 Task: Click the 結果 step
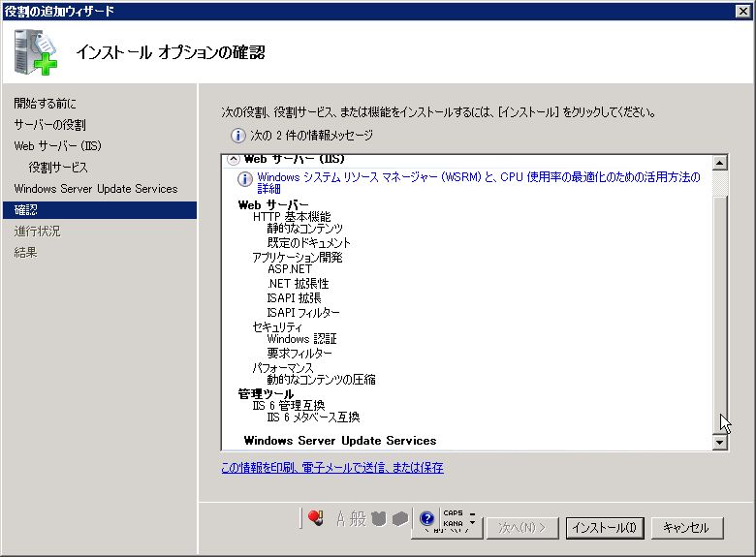coord(25,253)
